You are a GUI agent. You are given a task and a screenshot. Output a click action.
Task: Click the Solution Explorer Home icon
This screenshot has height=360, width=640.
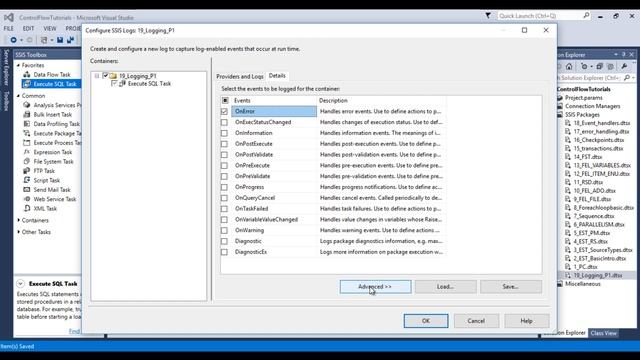[x=569, y=66]
